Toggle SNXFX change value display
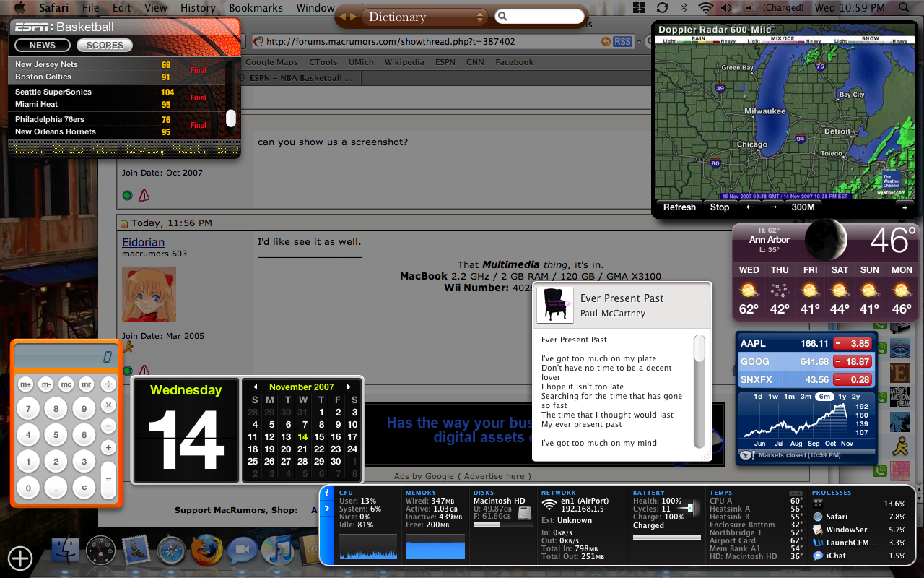 pos(853,379)
